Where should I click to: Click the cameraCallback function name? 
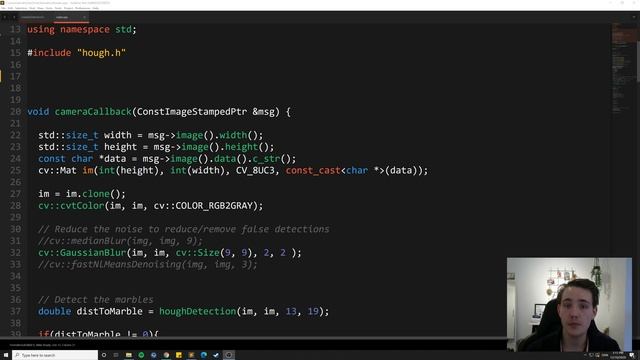coord(93,111)
